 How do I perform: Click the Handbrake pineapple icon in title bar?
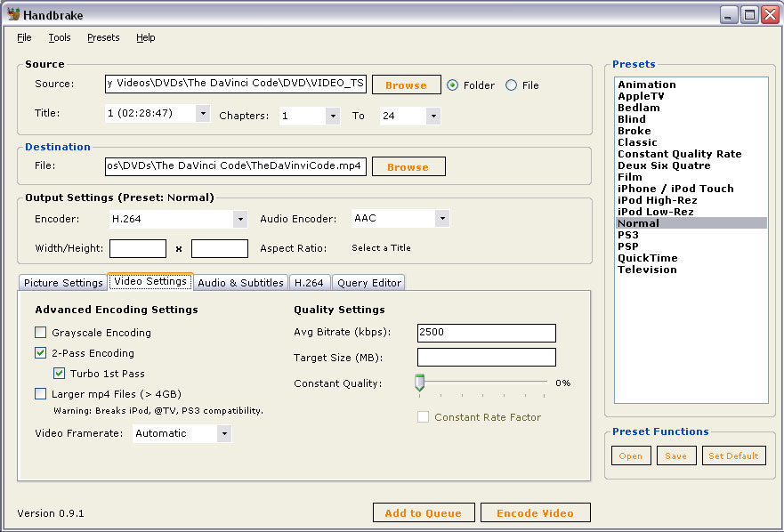click(x=13, y=14)
